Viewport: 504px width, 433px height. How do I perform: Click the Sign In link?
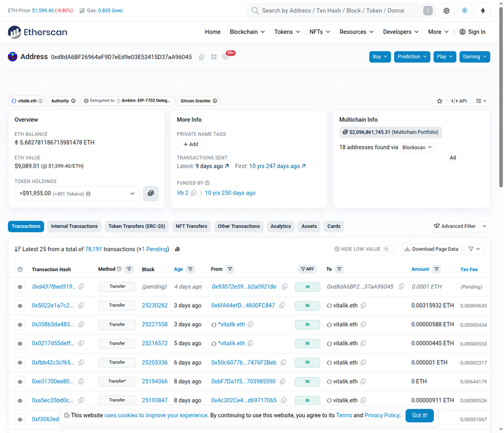tap(472, 32)
